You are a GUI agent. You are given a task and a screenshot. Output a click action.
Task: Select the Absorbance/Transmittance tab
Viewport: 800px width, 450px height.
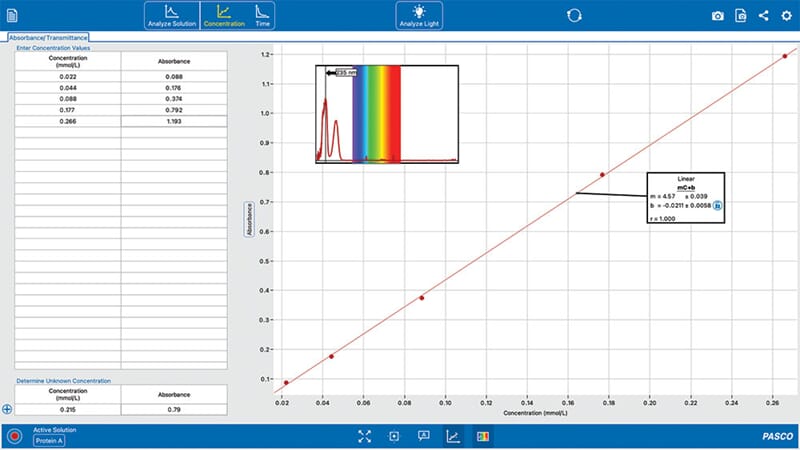click(x=46, y=37)
